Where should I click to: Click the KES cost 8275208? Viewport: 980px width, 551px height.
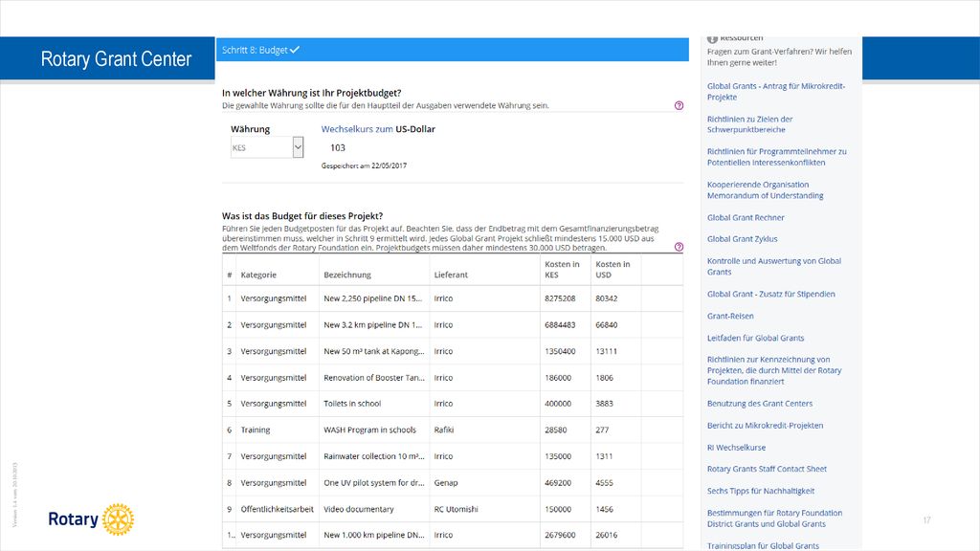[x=560, y=298]
